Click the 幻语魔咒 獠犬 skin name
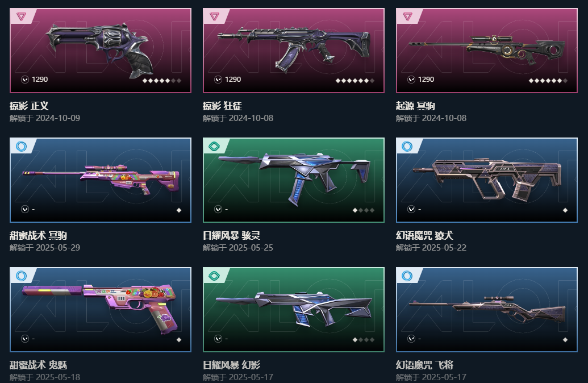Image resolution: width=588 pixels, height=383 pixels. click(x=424, y=236)
